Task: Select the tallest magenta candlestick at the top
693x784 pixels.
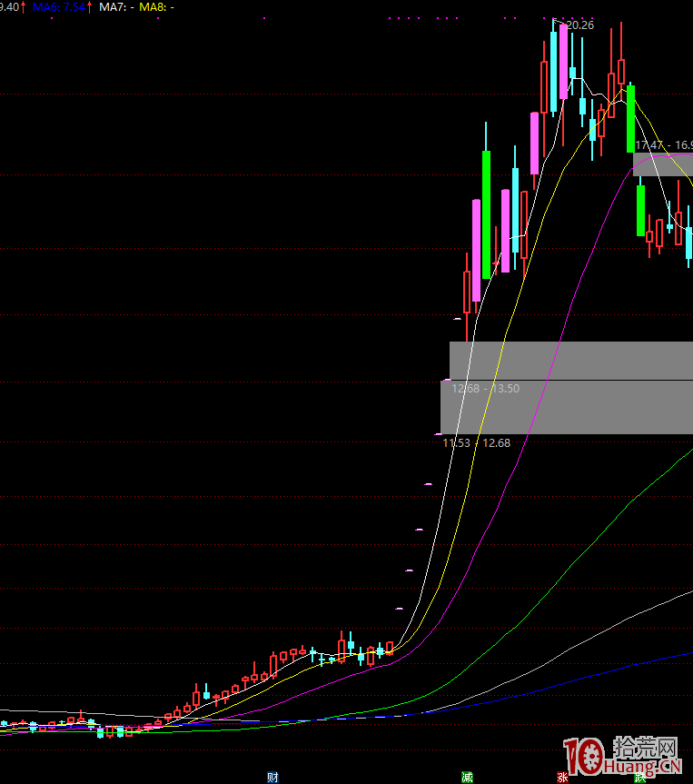Action: [564, 62]
